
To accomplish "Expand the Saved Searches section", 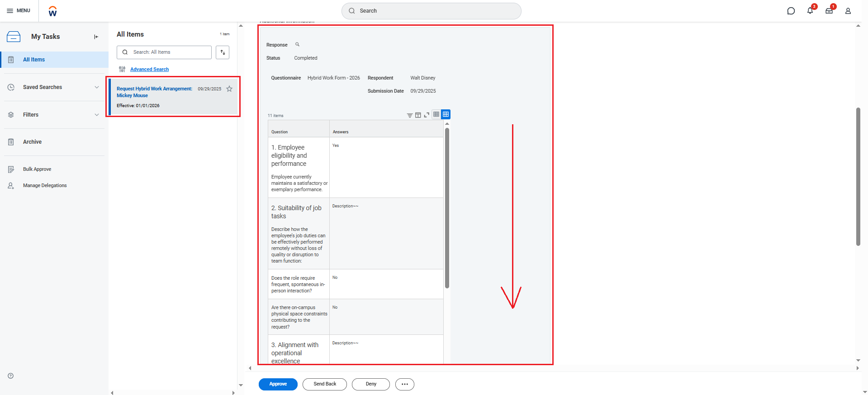I will [96, 87].
